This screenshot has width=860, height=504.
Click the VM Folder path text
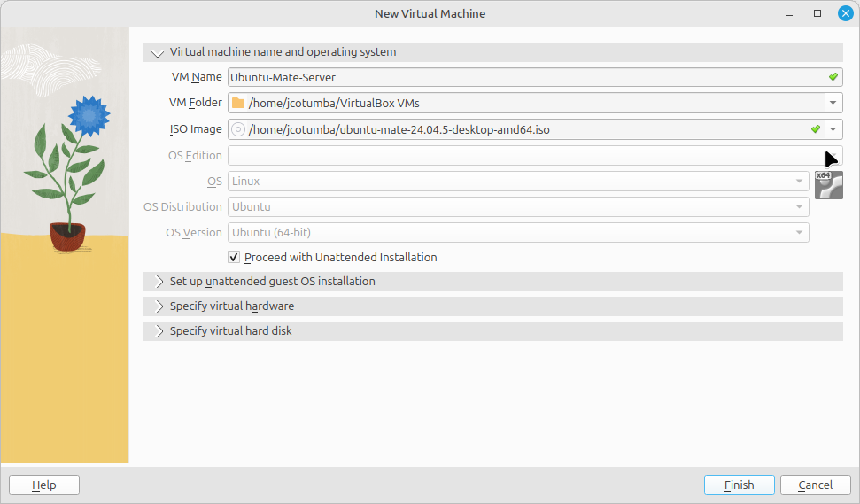click(x=334, y=103)
